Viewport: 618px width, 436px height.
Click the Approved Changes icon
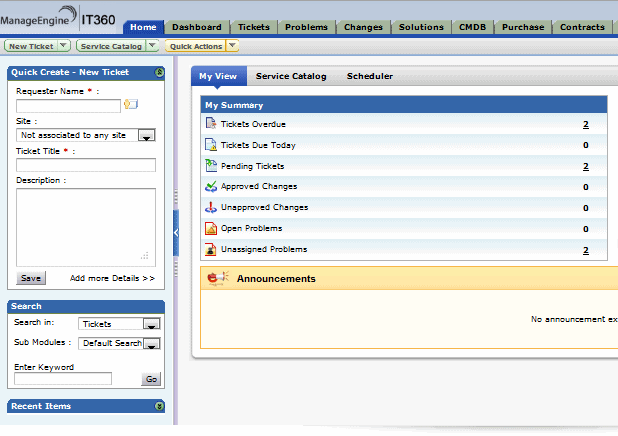pos(211,186)
